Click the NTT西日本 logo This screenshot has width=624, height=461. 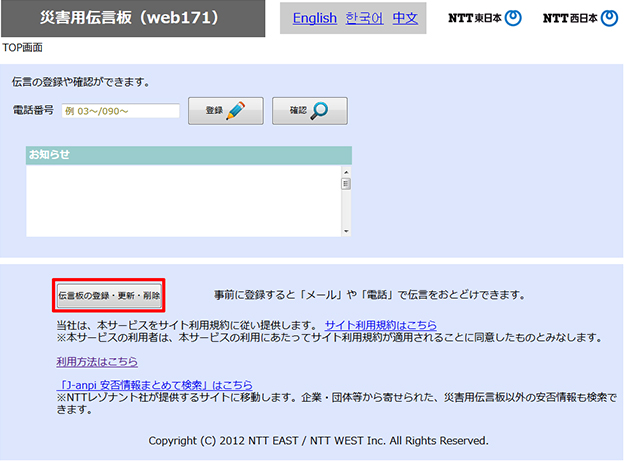pyautogui.click(x=580, y=18)
